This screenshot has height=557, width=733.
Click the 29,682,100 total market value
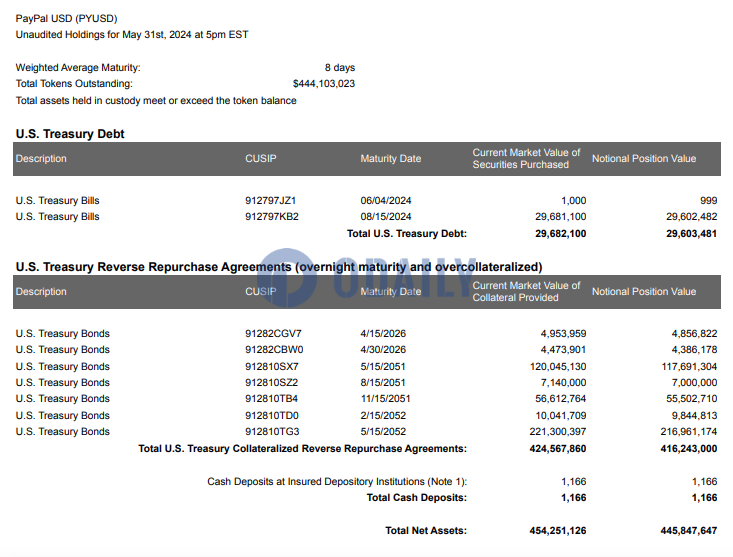(561, 234)
